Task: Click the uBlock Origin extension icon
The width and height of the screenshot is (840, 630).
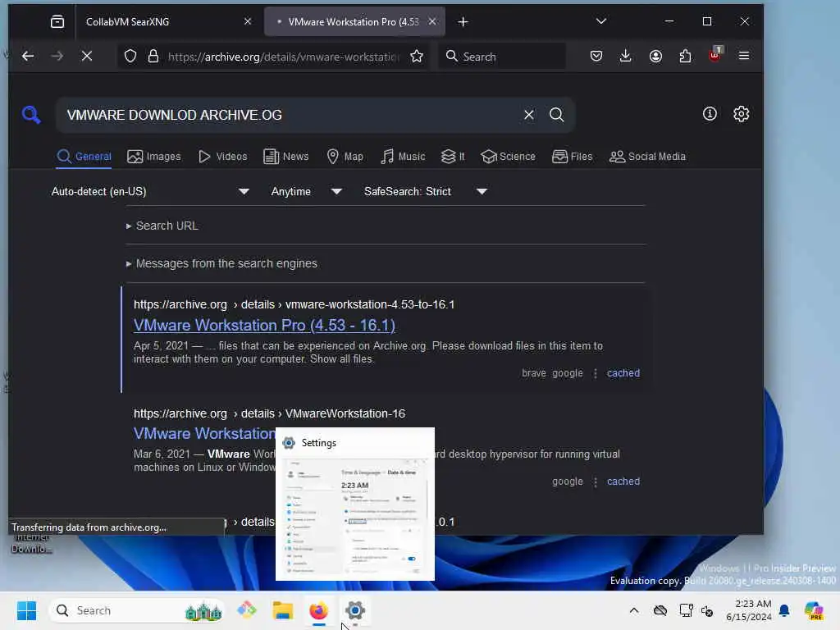Action: (715, 55)
